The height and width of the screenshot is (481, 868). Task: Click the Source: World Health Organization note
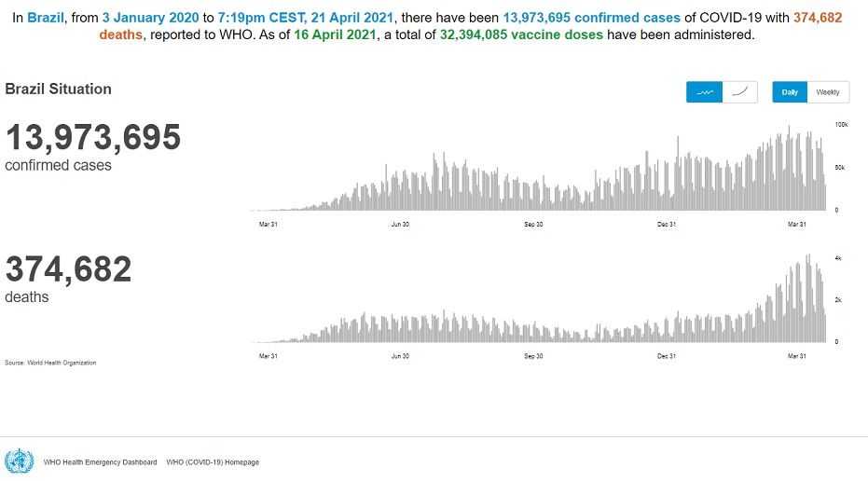coord(50,363)
